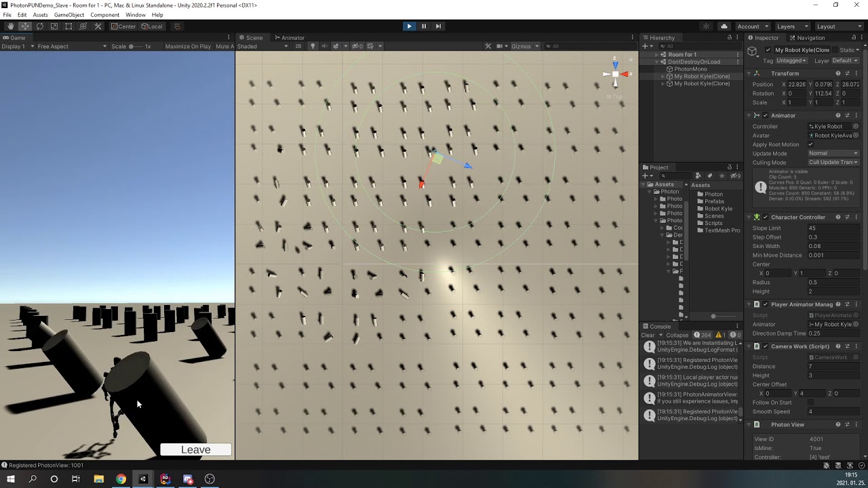Select the Move tool in toolbar

[x=25, y=26]
